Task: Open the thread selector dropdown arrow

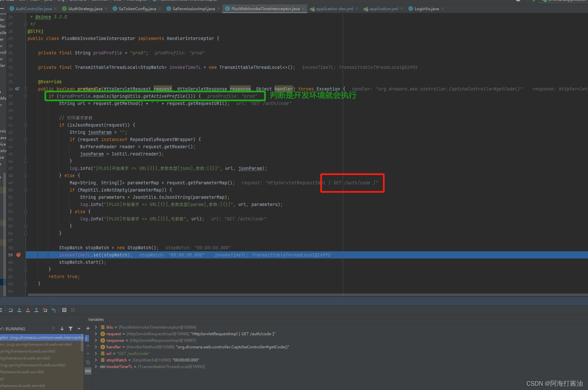Action: tap(79, 329)
